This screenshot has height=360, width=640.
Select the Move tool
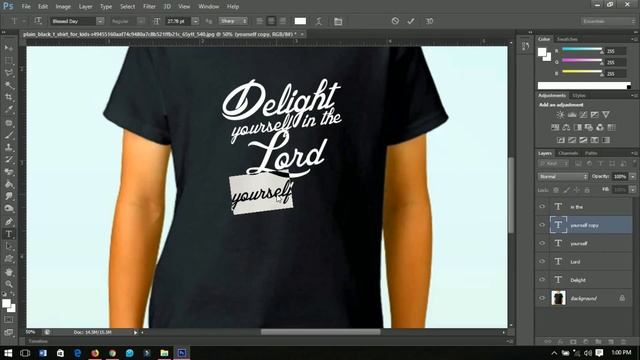click(x=9, y=48)
